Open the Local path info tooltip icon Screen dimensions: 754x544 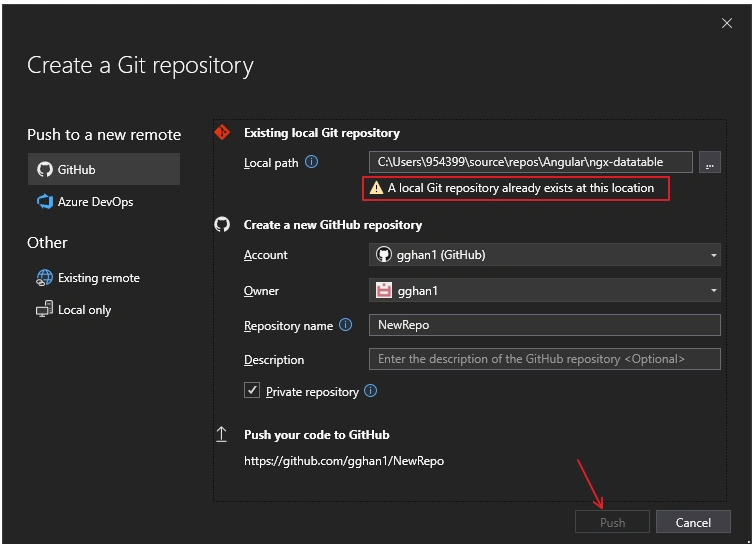click(312, 162)
